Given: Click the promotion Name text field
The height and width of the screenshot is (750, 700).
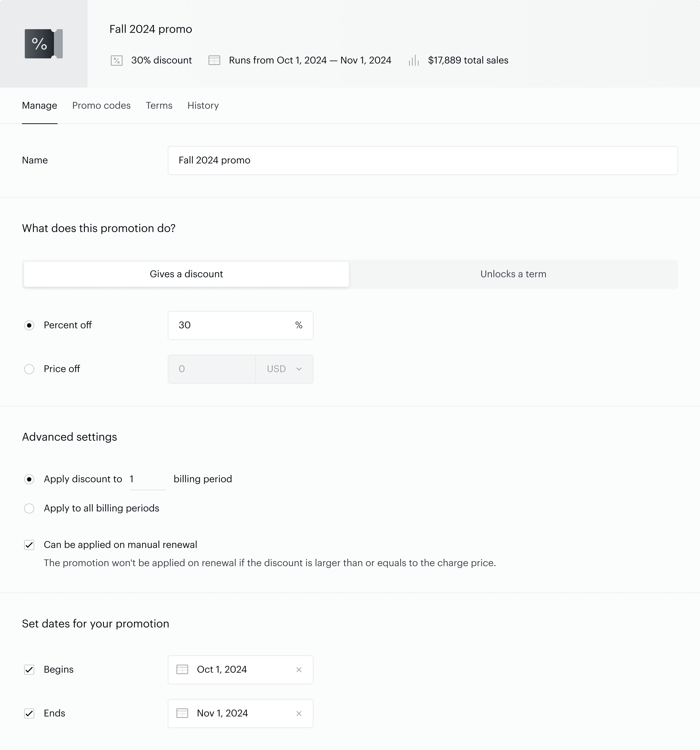Looking at the screenshot, I should pyautogui.click(x=422, y=160).
